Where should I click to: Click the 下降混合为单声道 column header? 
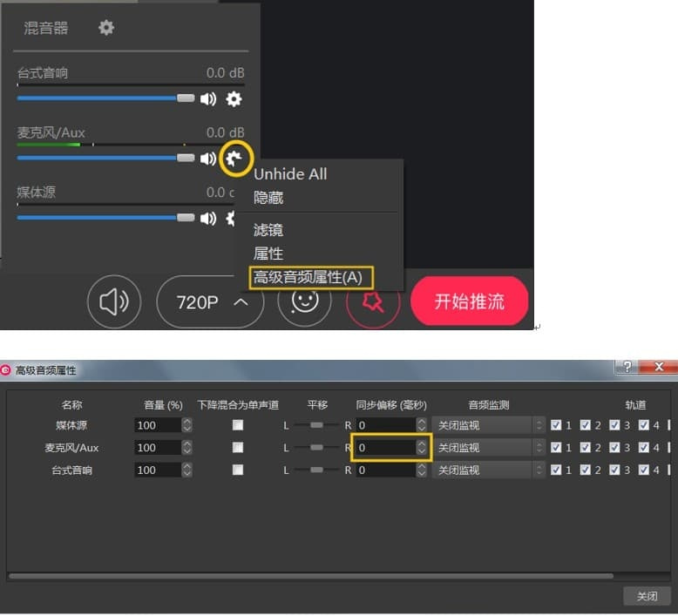pyautogui.click(x=238, y=405)
